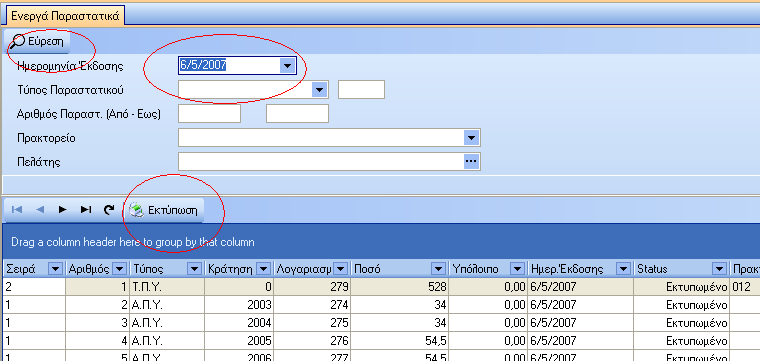
Task: Click the Κράτηση cell 2004
Action: (239, 323)
